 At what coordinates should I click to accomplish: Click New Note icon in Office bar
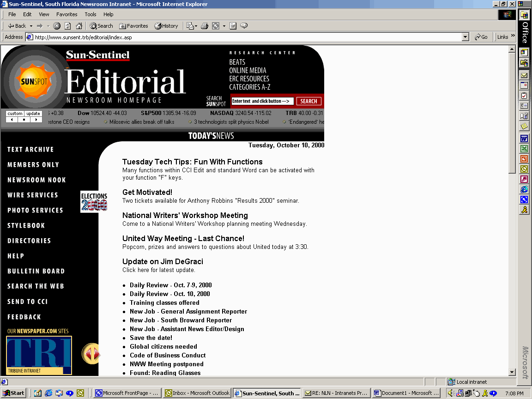(524, 126)
